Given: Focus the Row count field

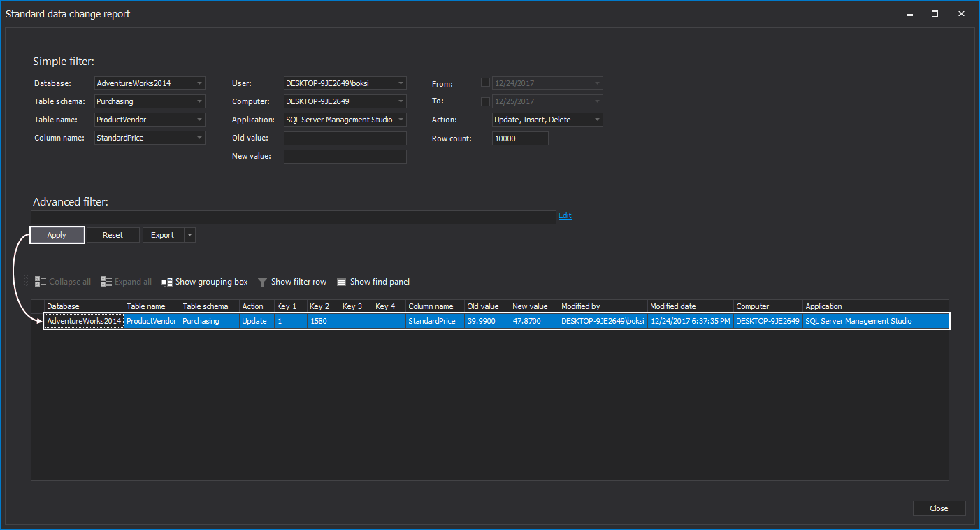Looking at the screenshot, I should pyautogui.click(x=520, y=138).
